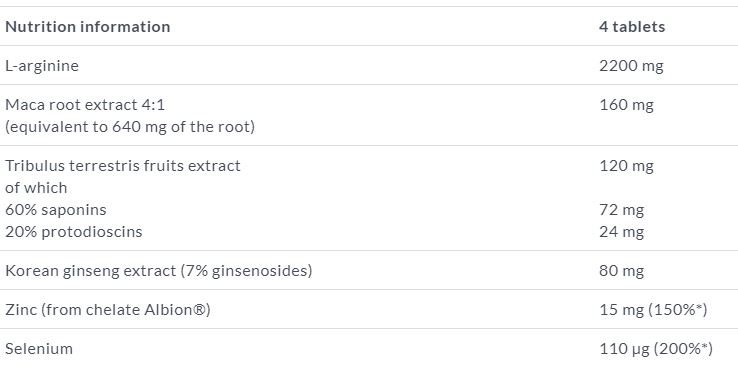Image resolution: width=738 pixels, height=372 pixels.
Task: Click "Maca root extract 4:1" text
Action: click(85, 105)
